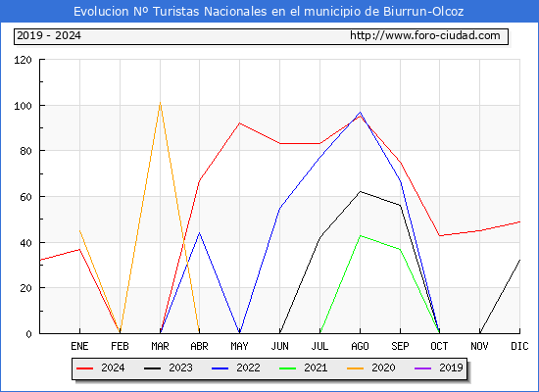The image size is (539, 392).
Task: Click the orange 2020 point at ENE
Action: 79,230
